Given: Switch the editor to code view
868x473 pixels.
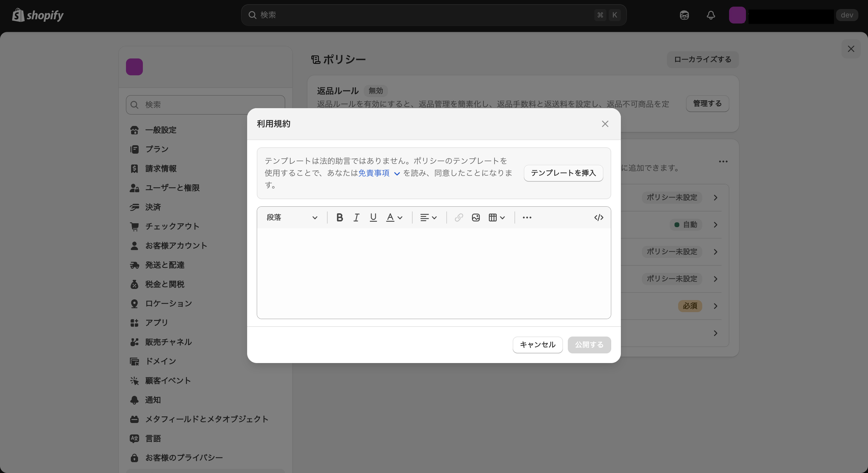Looking at the screenshot, I should (x=599, y=217).
